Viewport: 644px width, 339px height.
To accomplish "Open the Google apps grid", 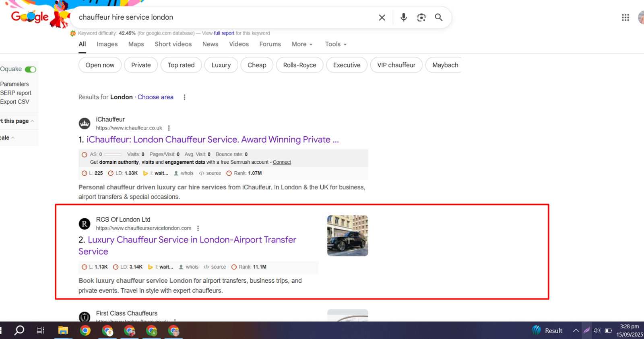I will pos(625,17).
